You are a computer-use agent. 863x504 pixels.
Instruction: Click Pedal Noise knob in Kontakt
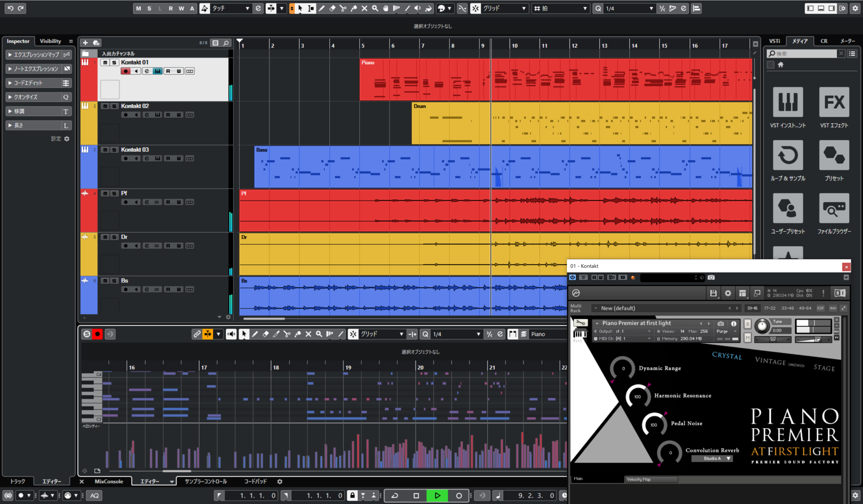coord(654,424)
